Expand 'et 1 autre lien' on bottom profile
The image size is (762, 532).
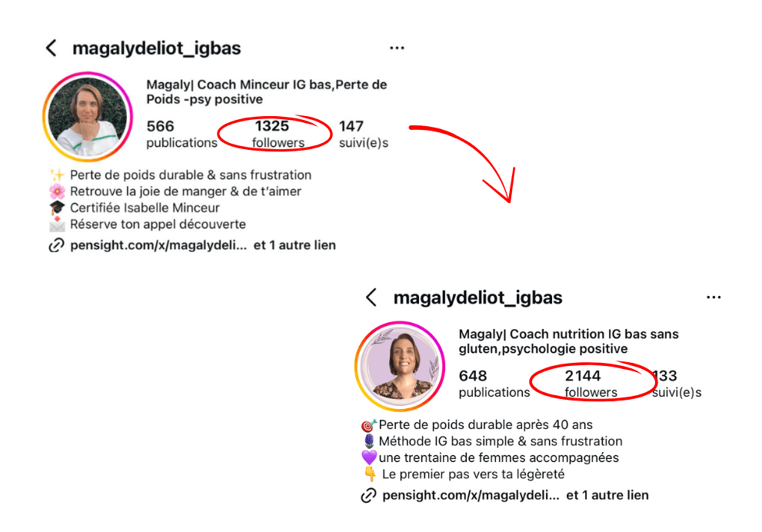pyautogui.click(x=607, y=495)
